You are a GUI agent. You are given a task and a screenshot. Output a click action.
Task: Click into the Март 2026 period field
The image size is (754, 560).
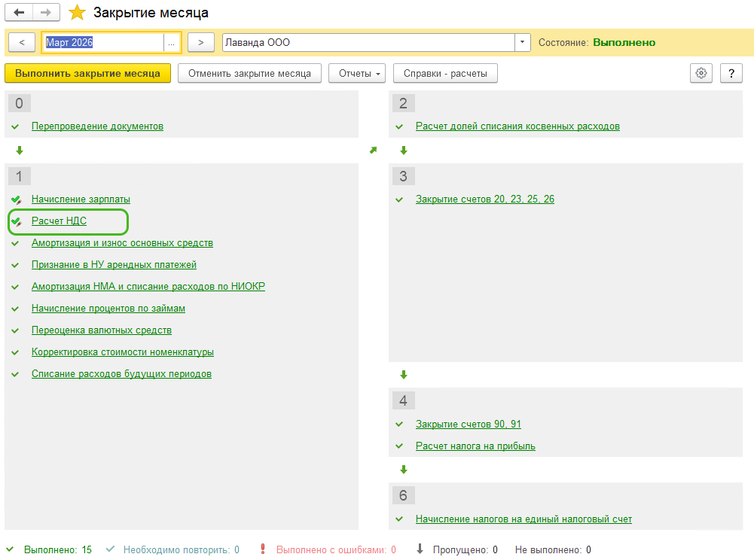102,43
